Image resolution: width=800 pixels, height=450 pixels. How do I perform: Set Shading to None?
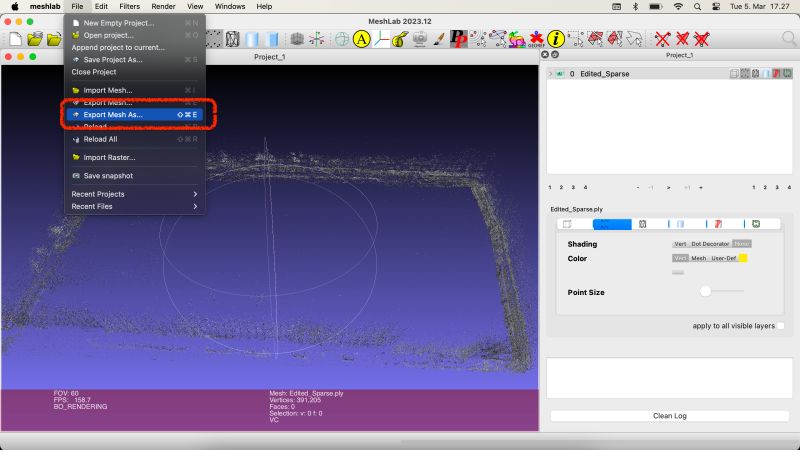pos(741,244)
